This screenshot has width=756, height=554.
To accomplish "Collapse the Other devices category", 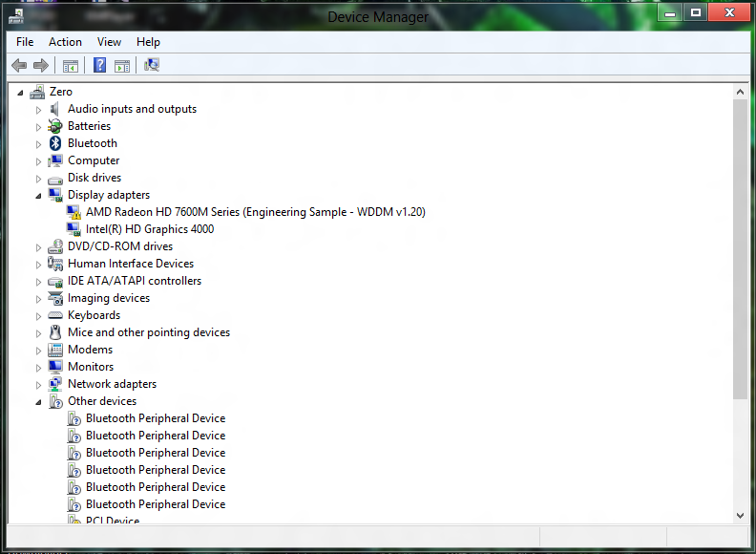I will [38, 402].
